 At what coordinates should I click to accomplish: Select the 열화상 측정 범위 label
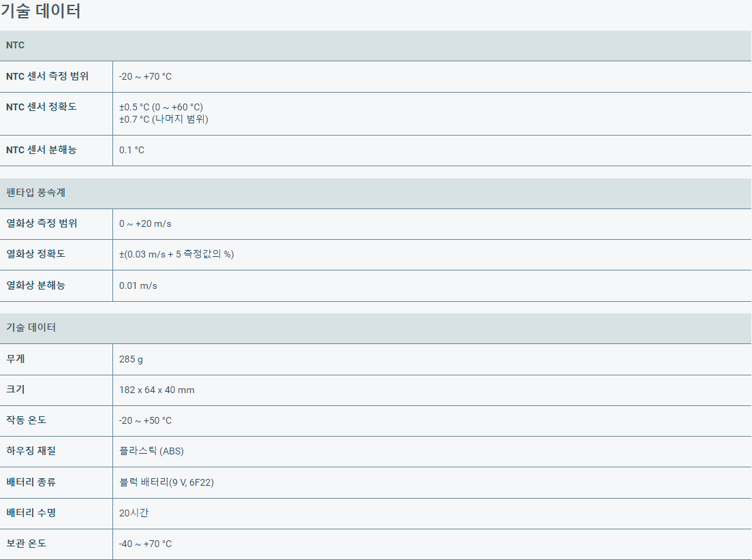coord(42,223)
